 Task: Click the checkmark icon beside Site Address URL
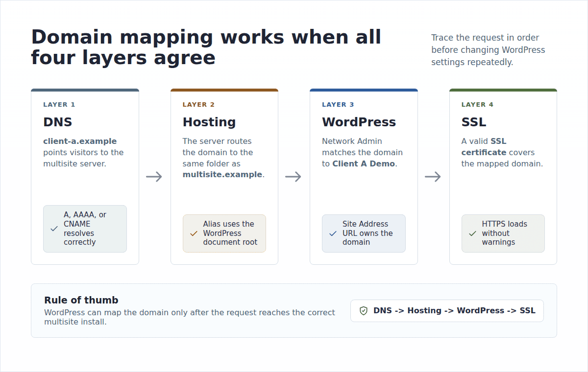tap(333, 233)
